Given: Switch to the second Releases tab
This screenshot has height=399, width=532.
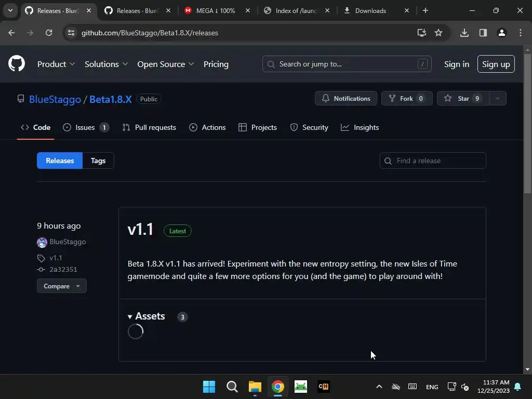Looking at the screenshot, I should pyautogui.click(x=137, y=10).
